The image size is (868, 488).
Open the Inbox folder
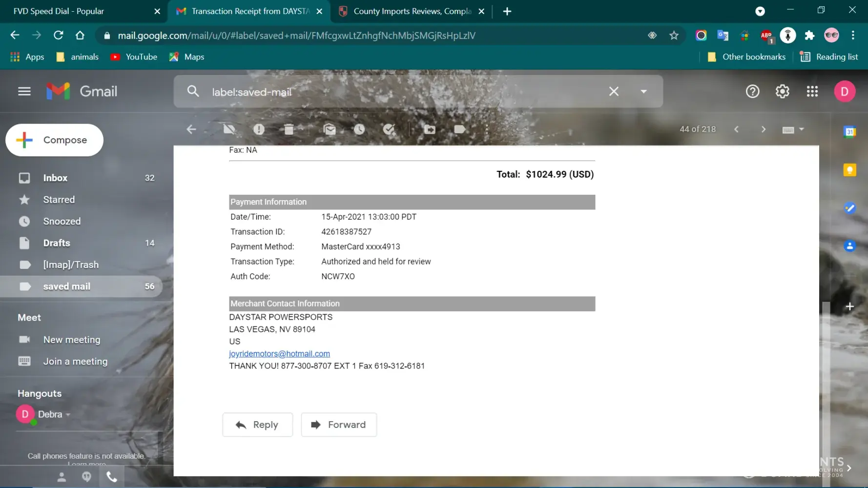pos(55,178)
